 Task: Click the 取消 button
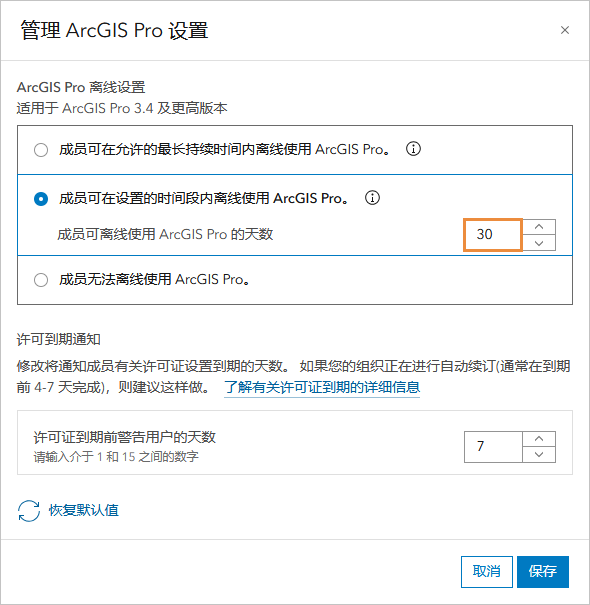(487, 572)
